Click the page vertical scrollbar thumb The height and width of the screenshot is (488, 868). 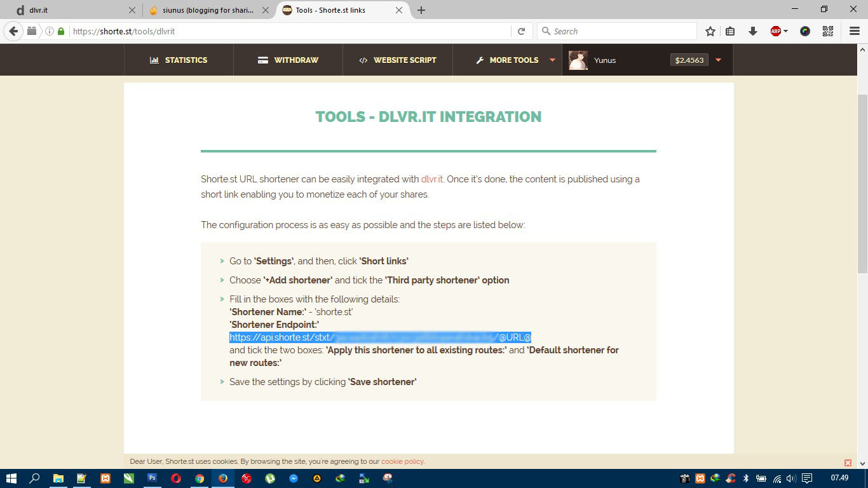point(862,183)
